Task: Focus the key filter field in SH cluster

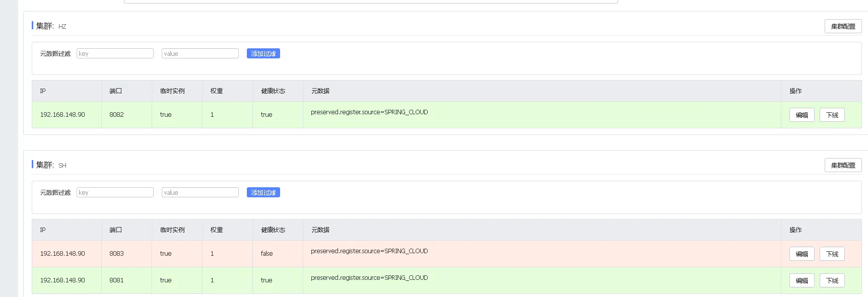Action: pos(115,192)
